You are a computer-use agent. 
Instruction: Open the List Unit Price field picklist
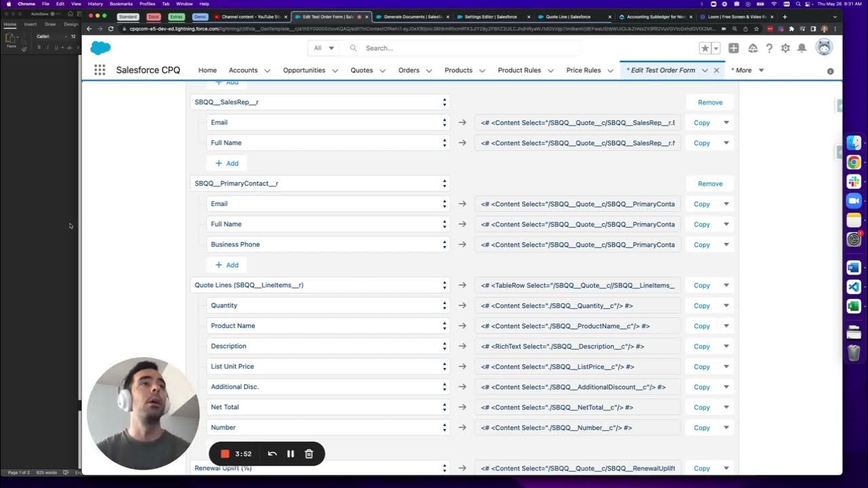pos(328,367)
